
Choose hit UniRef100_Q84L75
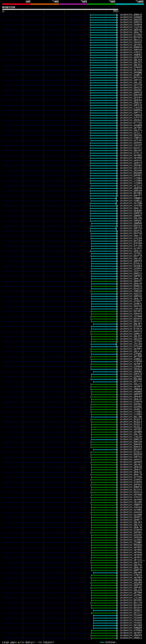[x=131, y=32]
